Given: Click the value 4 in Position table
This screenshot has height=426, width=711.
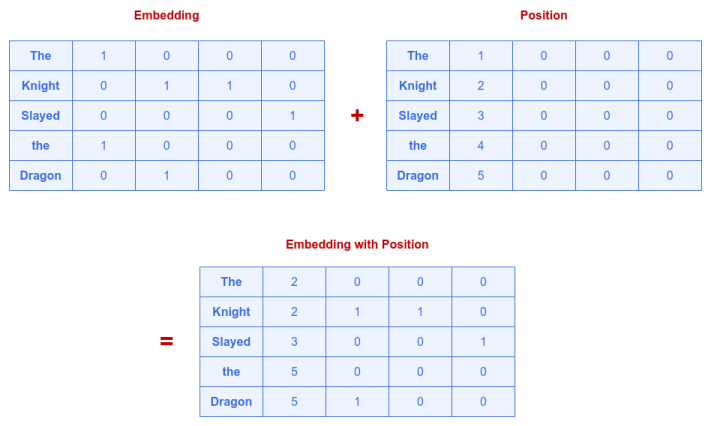Looking at the screenshot, I should [481, 146].
